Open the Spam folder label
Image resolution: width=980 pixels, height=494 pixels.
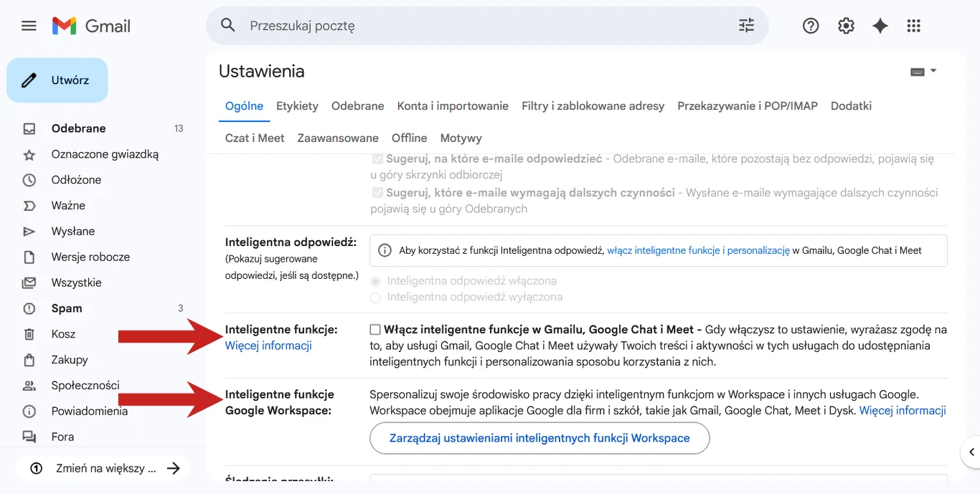[67, 308]
